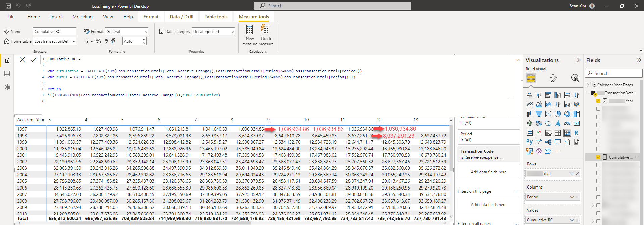Viewport: 644px width, 225px height.
Task: Switch to Data view in left sidebar
Action: [7, 74]
